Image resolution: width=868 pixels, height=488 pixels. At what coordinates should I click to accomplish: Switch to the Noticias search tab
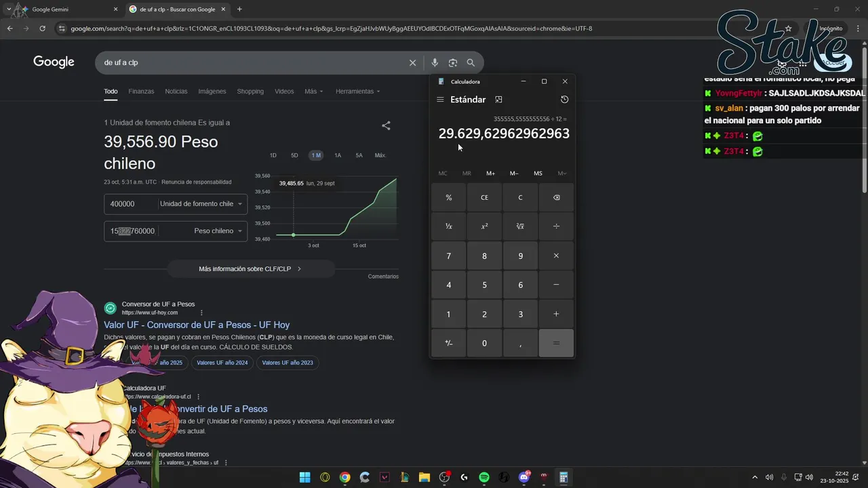coord(176,91)
